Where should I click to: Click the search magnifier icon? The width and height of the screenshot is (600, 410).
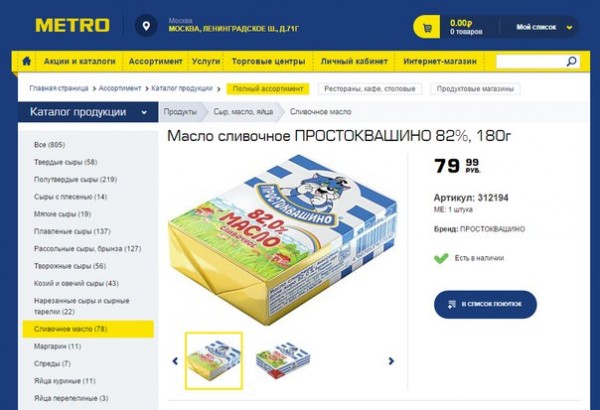point(571,61)
